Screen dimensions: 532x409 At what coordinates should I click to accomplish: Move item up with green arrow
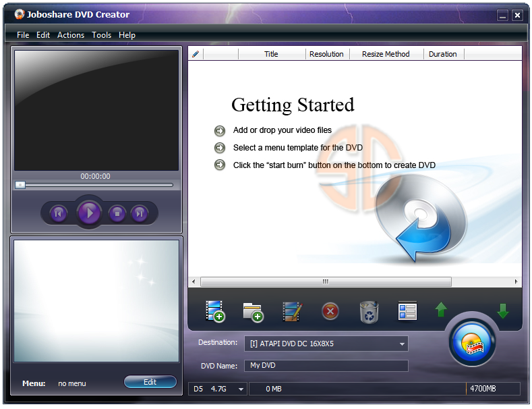[441, 310]
